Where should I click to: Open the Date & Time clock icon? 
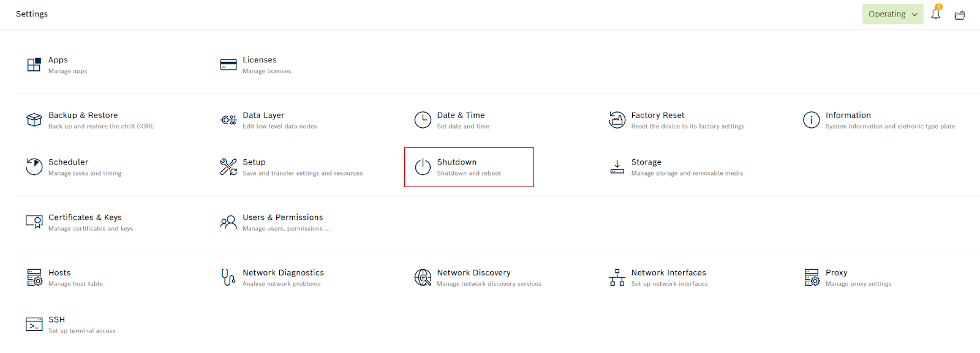(x=423, y=120)
